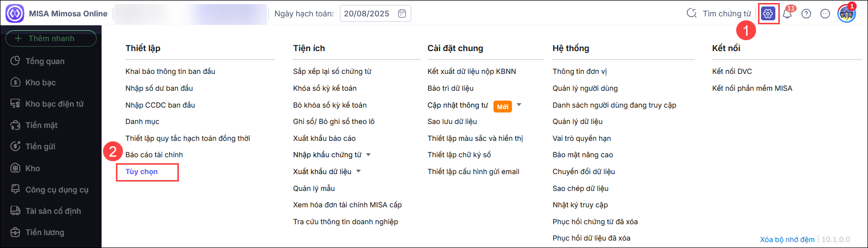Image resolution: width=868 pixels, height=248 pixels.
Task: Open the notifications bell
Action: point(787,14)
